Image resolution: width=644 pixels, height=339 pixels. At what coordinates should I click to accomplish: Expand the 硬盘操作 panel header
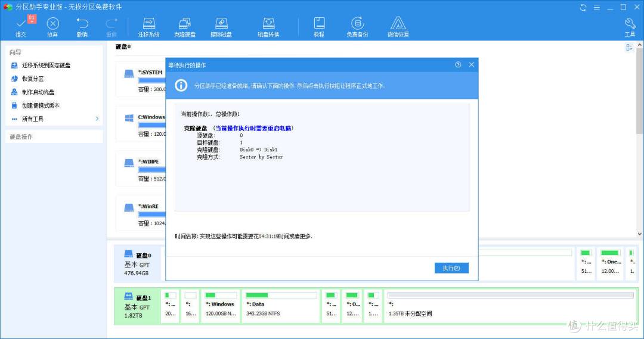coord(54,136)
